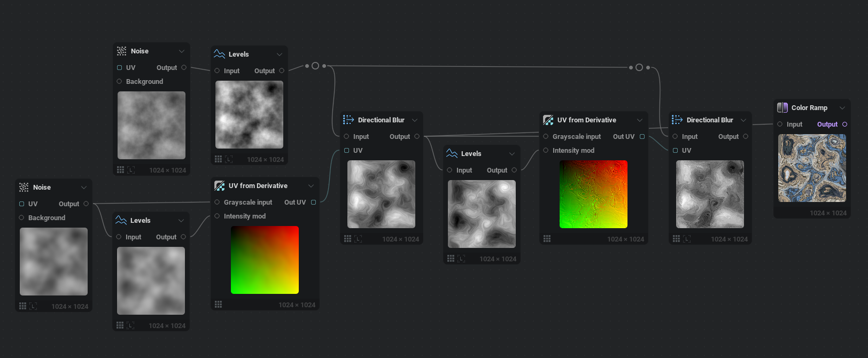The height and width of the screenshot is (358, 868).
Task: Click the left reroute circle after the top Levels node
Action: [315, 66]
